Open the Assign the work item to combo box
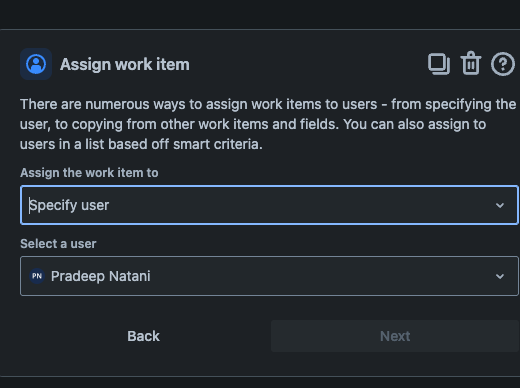The height and width of the screenshot is (388, 520). (x=269, y=205)
